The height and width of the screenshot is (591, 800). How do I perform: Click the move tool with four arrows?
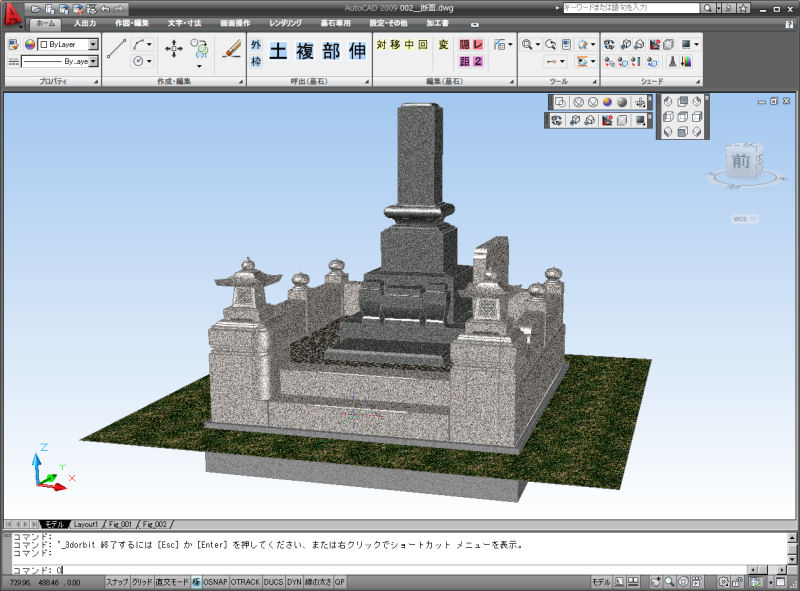173,48
